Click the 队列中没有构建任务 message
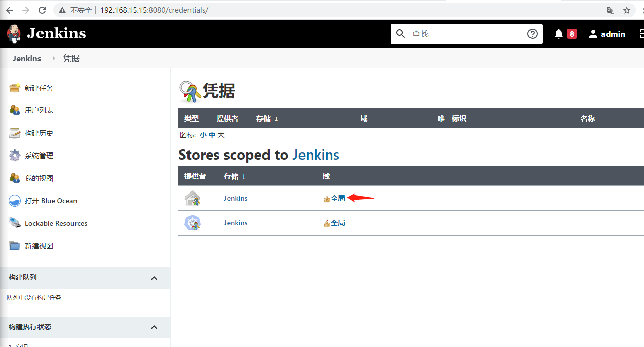This screenshot has width=644, height=347. tap(34, 298)
